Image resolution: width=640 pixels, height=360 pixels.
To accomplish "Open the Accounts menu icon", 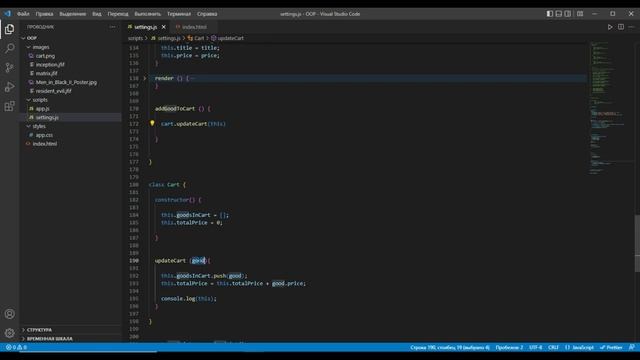I will (x=9, y=314).
